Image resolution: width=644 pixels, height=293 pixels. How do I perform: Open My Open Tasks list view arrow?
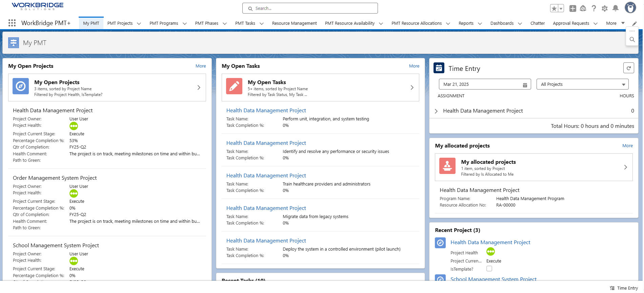point(412,87)
